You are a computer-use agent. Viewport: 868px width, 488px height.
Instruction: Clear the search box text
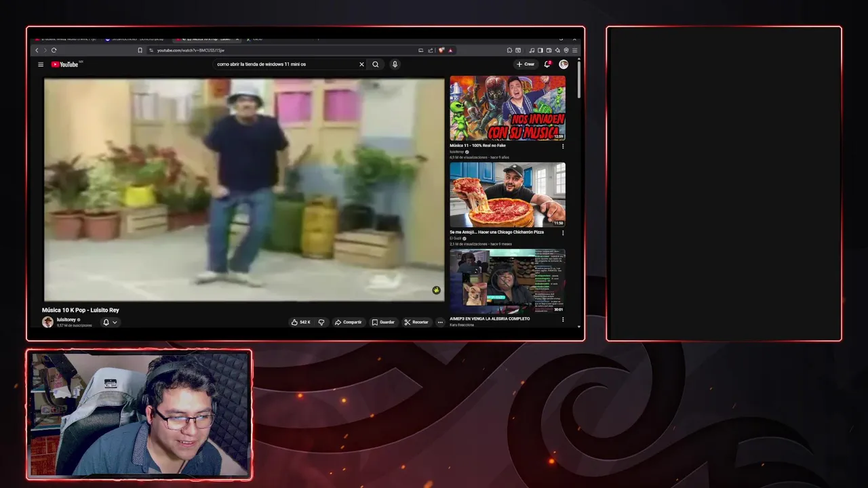click(361, 64)
